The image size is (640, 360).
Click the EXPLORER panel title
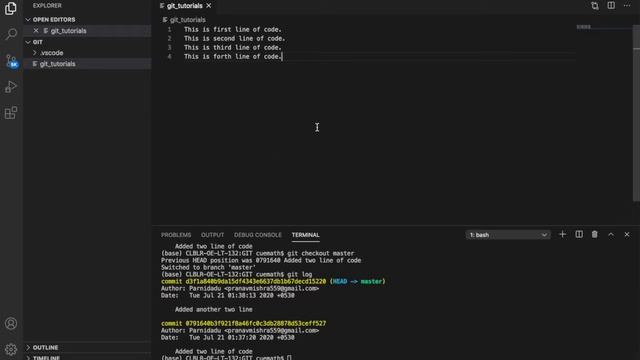pos(47,6)
